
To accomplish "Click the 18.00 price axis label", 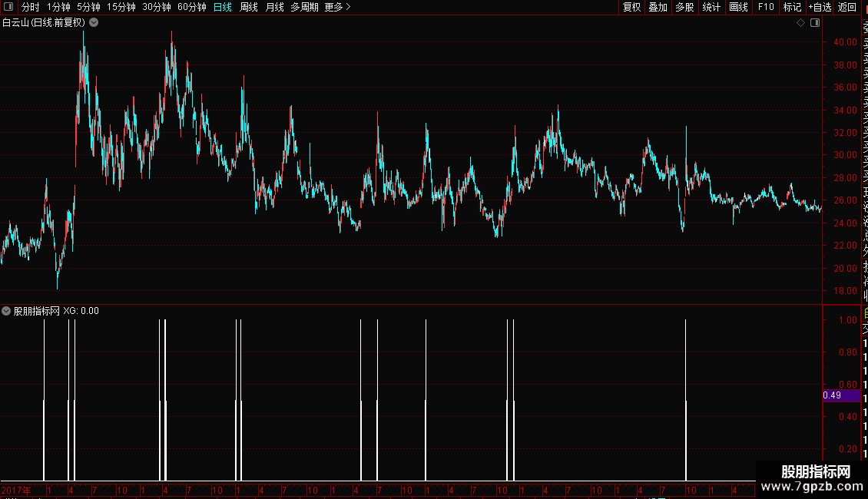I will click(x=845, y=291).
